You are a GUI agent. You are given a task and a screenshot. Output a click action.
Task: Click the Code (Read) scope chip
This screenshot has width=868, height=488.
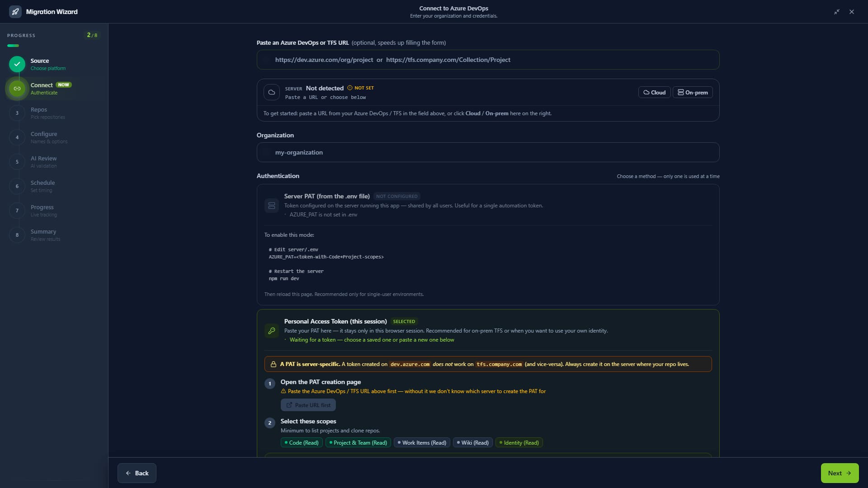[x=302, y=443]
